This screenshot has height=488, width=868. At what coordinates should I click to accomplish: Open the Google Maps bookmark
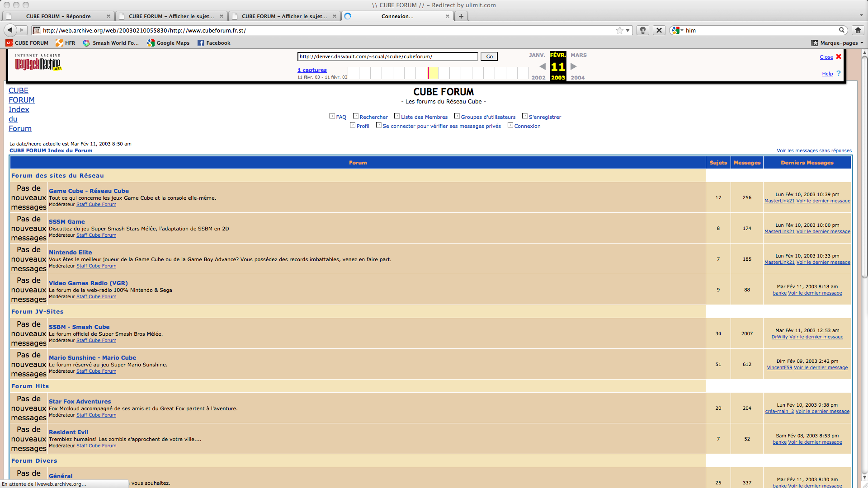click(168, 43)
